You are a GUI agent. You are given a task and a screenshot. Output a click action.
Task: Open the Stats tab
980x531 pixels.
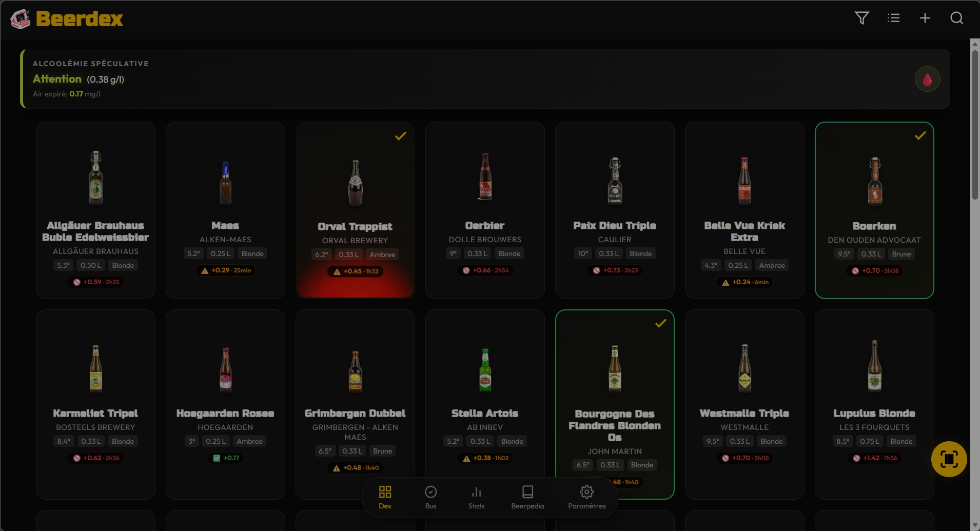tap(476, 498)
